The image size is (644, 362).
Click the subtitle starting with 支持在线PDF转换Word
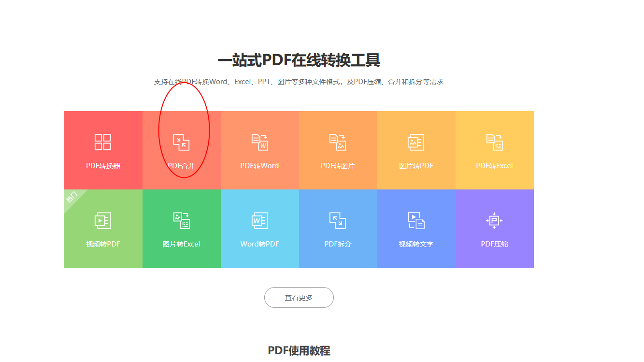click(299, 82)
